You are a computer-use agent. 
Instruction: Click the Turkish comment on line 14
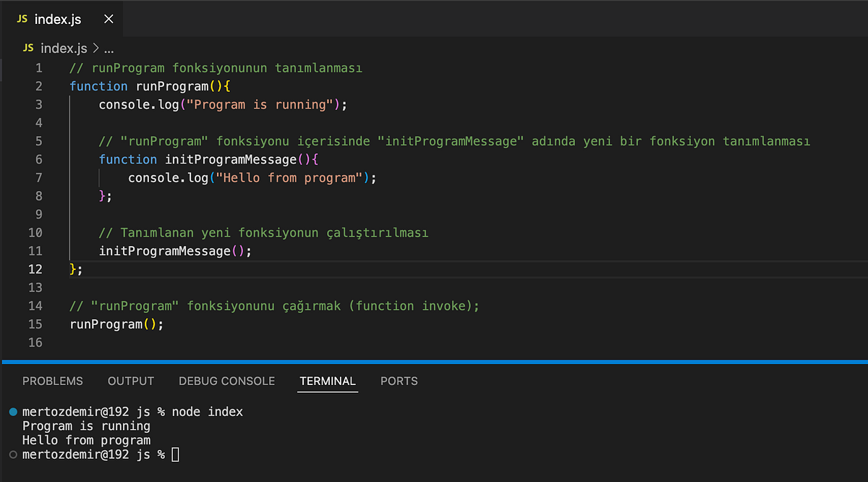tap(275, 305)
